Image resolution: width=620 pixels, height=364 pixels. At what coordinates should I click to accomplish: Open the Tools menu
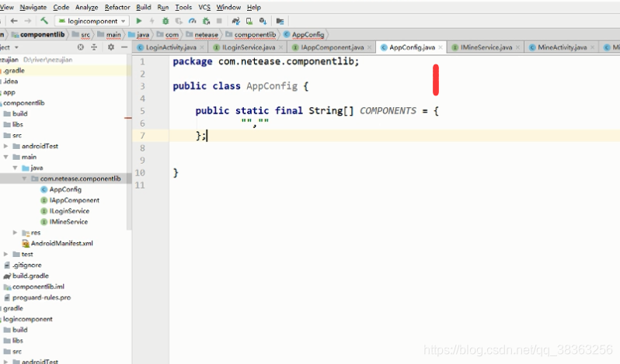coord(183,7)
